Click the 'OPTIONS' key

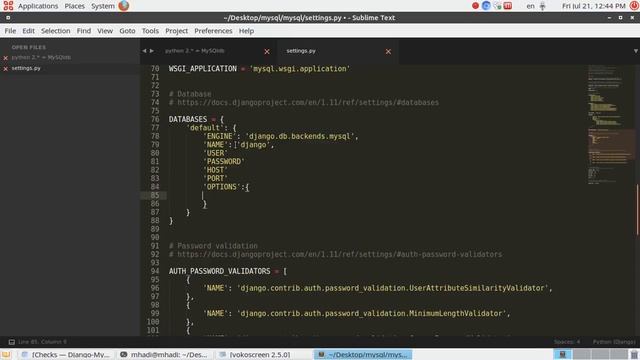(x=222, y=187)
